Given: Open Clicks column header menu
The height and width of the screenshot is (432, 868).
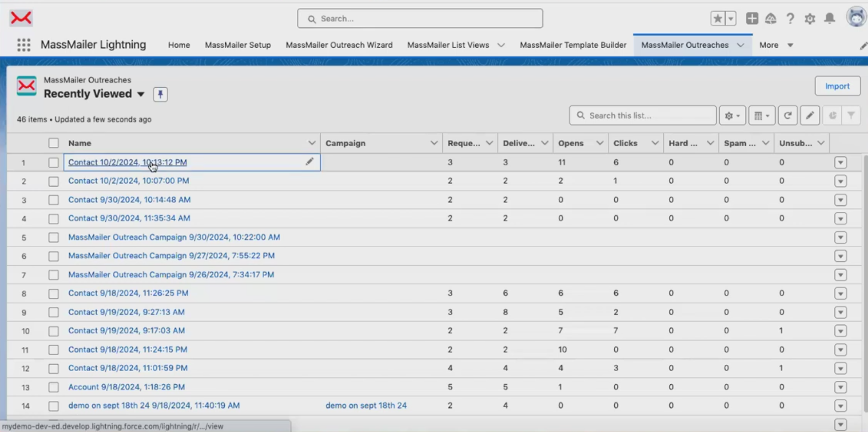Looking at the screenshot, I should coord(655,143).
